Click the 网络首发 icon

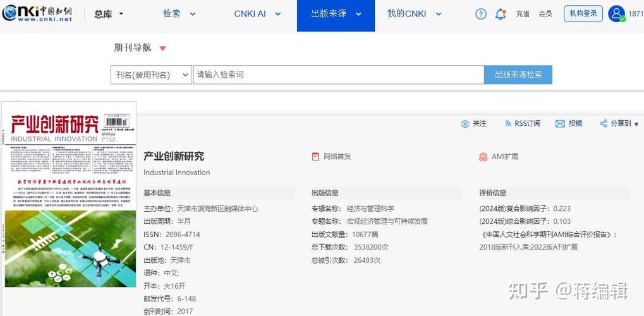coord(315,157)
